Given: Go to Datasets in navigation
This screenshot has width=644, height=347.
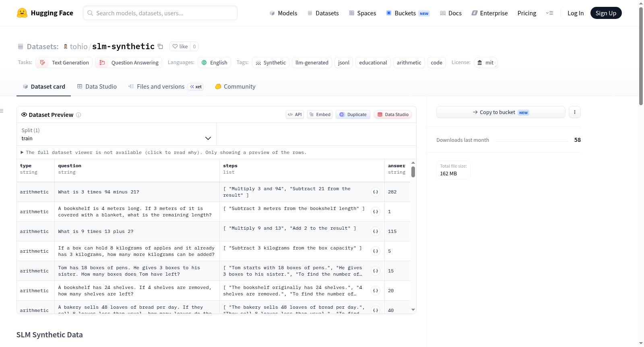Looking at the screenshot, I should 323,13.
